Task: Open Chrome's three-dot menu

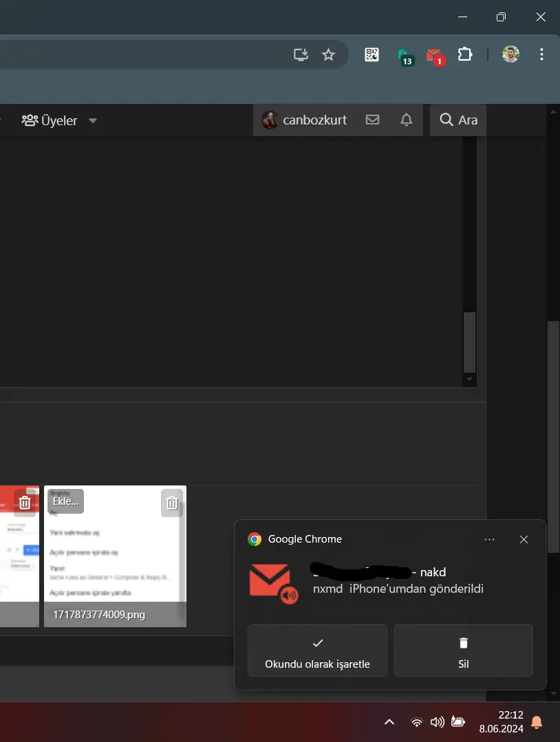Action: (x=541, y=54)
